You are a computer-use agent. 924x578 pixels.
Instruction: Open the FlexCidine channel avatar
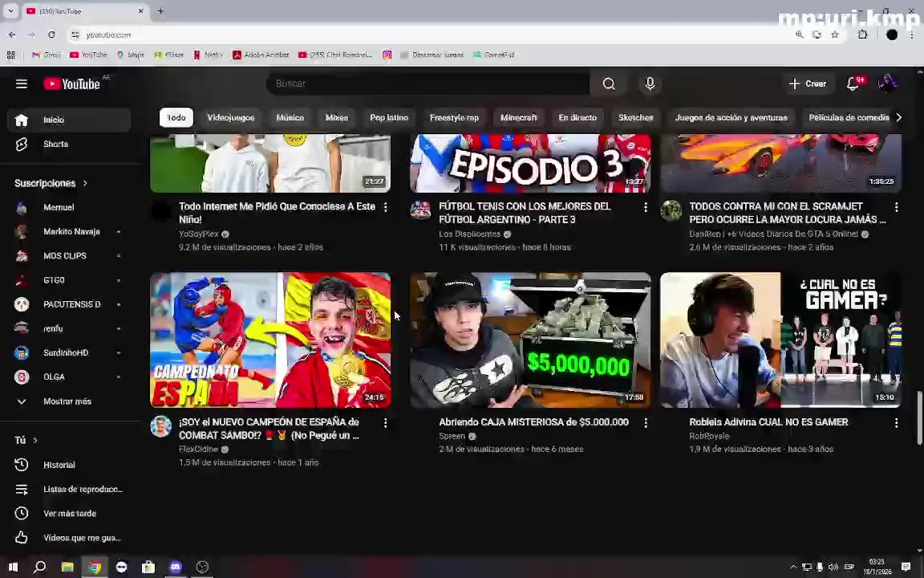tap(161, 425)
